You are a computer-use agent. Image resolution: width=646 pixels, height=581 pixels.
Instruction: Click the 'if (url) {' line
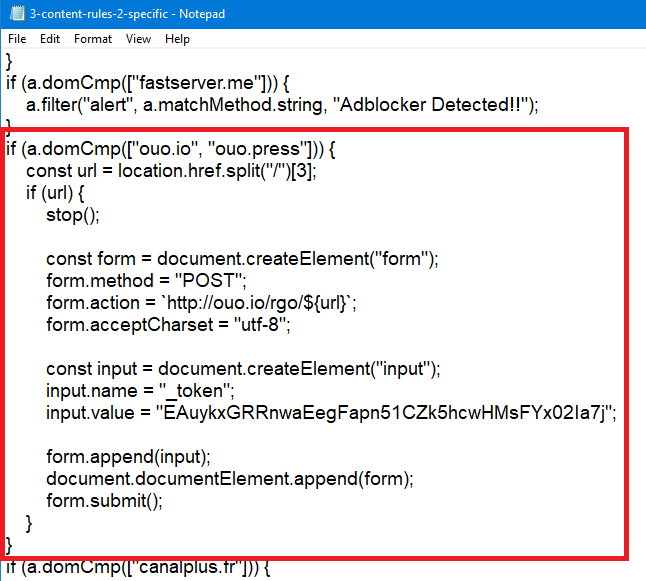tap(55, 192)
